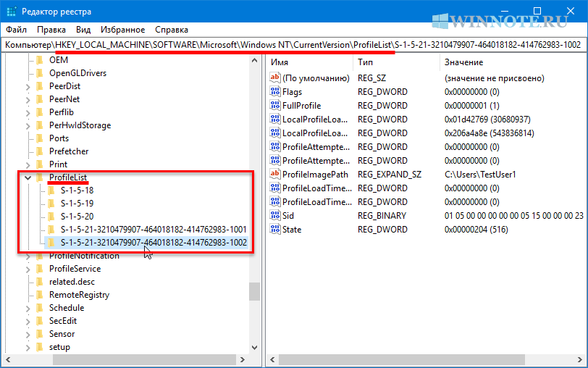Click the REG_BINARY type cell
Viewport: 588px width, 368px height.
(x=382, y=216)
